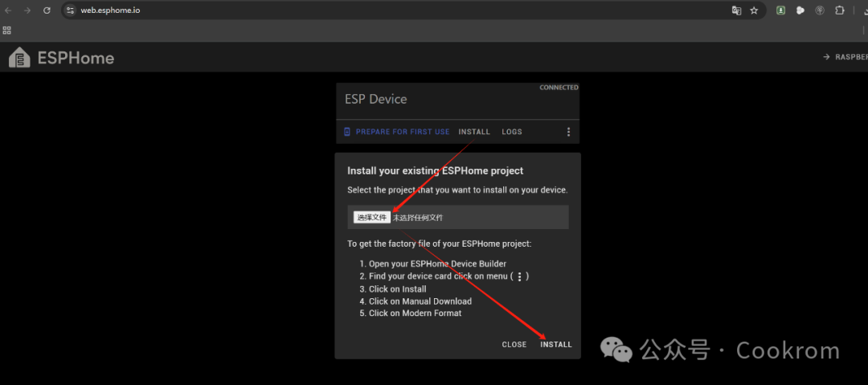Open the apps grid in bookmarks bar
Viewport: 868px width, 385px height.
[7, 31]
